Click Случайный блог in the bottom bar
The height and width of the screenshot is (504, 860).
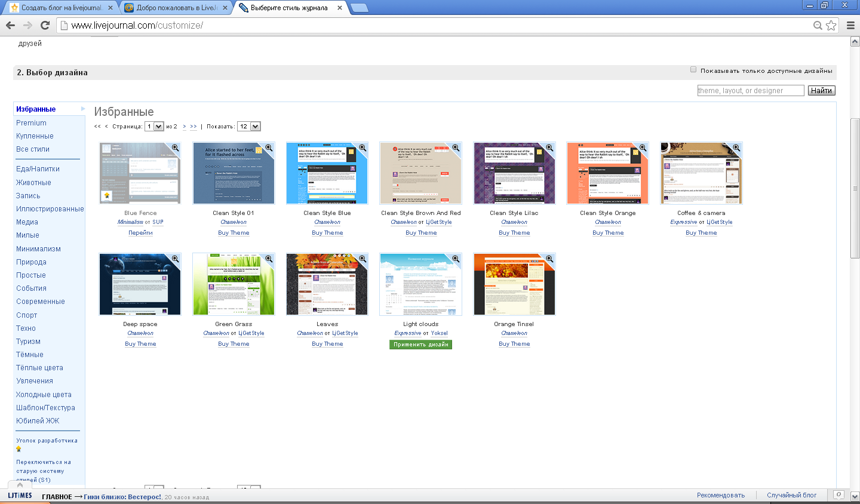[792, 495]
